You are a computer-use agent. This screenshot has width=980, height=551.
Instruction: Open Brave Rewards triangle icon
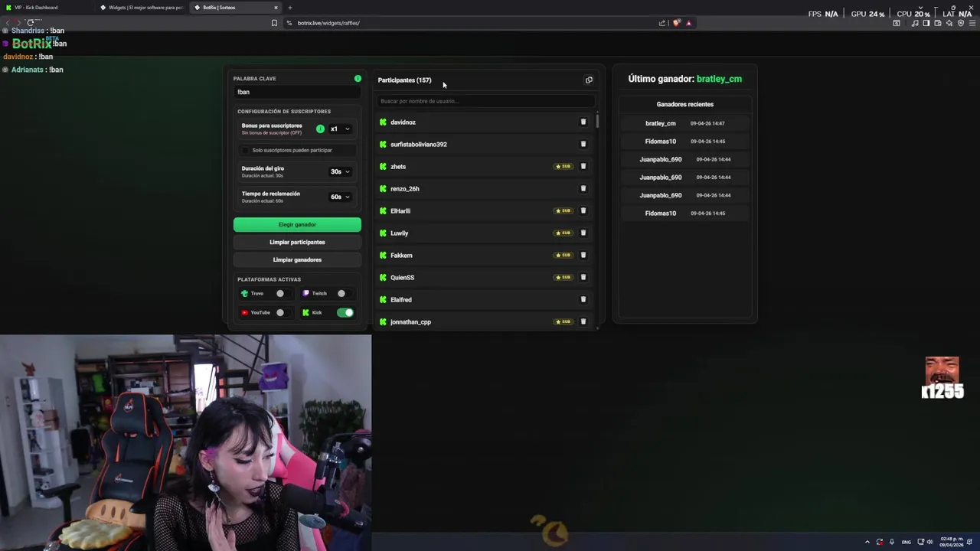(x=688, y=23)
